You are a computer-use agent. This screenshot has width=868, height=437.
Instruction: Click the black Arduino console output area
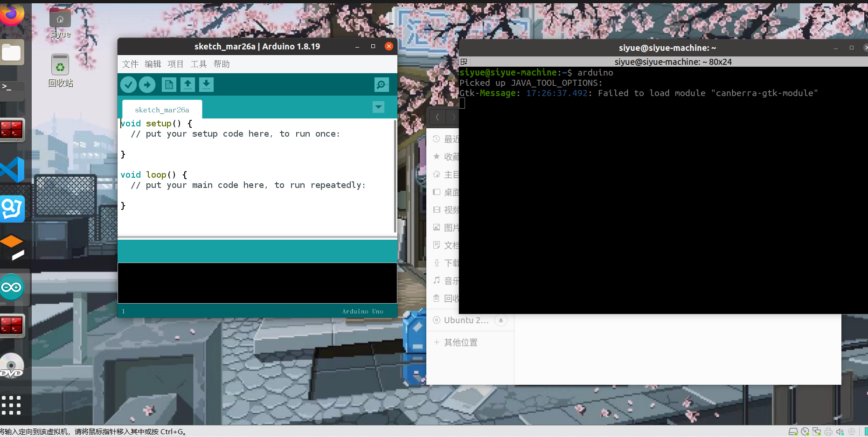257,283
